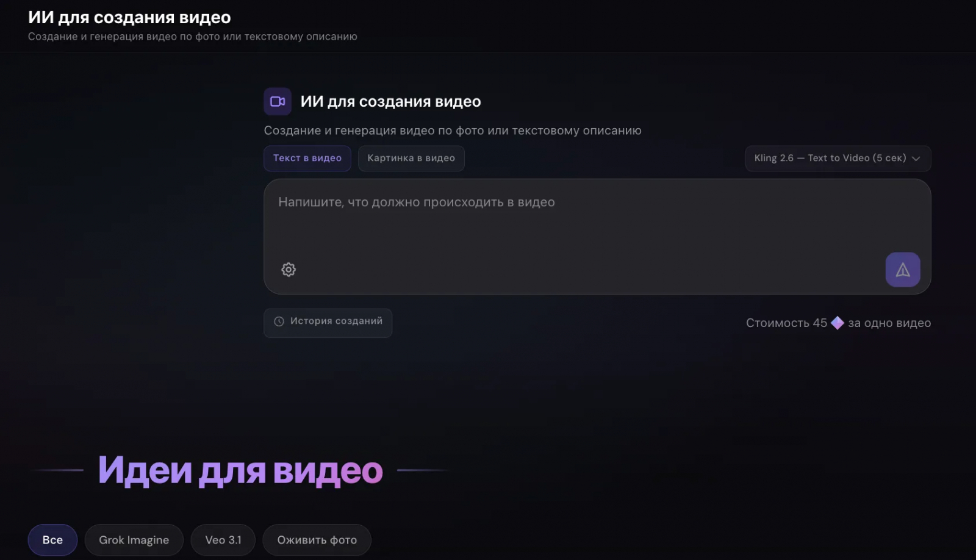The width and height of the screenshot is (976, 560).
Task: Open the Kling 2.6 Text to Video dropdown
Action: [x=838, y=159]
